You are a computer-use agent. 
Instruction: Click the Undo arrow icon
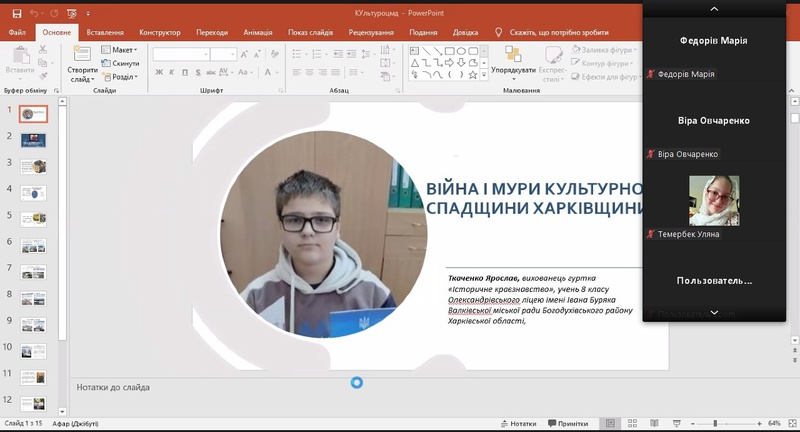(x=34, y=13)
